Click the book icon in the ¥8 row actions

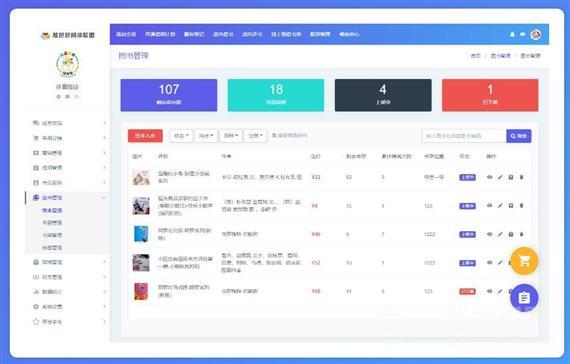tap(511, 205)
